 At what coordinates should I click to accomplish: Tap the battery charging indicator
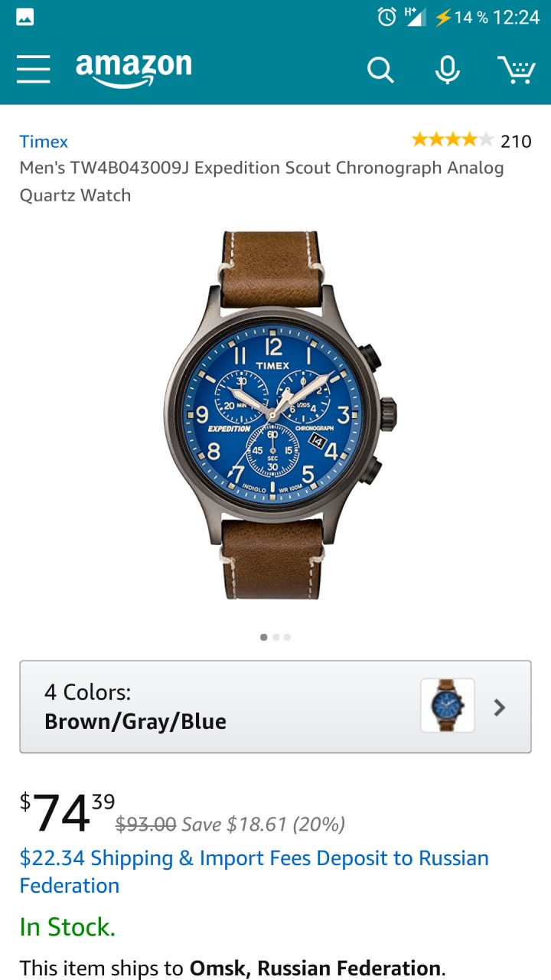[x=442, y=17]
